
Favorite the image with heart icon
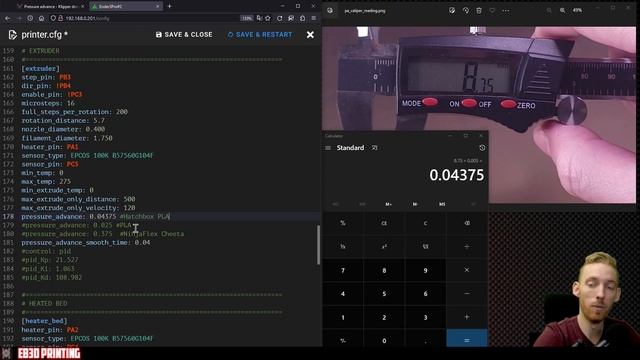tap(492, 11)
